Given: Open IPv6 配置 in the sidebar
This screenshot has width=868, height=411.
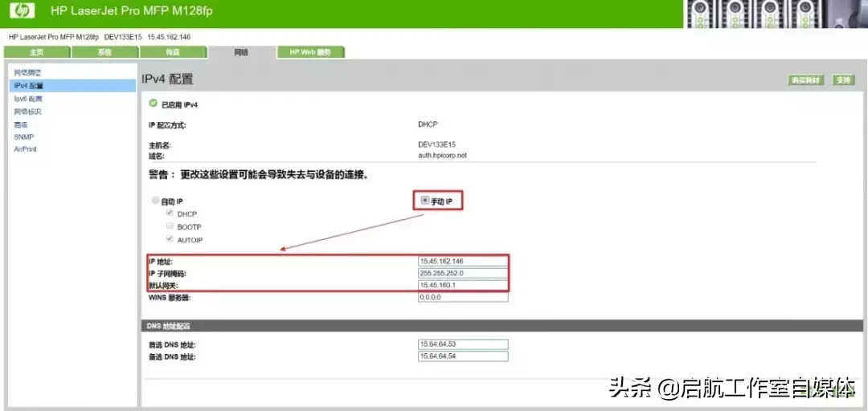Looking at the screenshot, I should pyautogui.click(x=28, y=99).
